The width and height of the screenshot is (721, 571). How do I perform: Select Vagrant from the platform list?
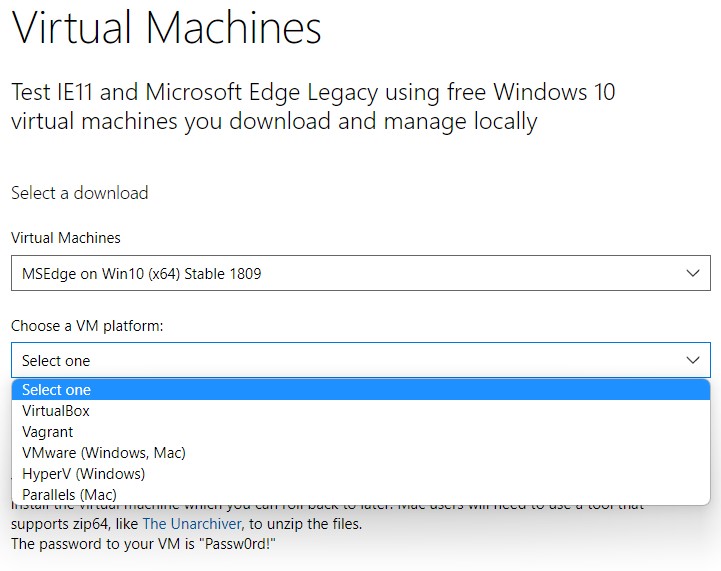click(360, 432)
